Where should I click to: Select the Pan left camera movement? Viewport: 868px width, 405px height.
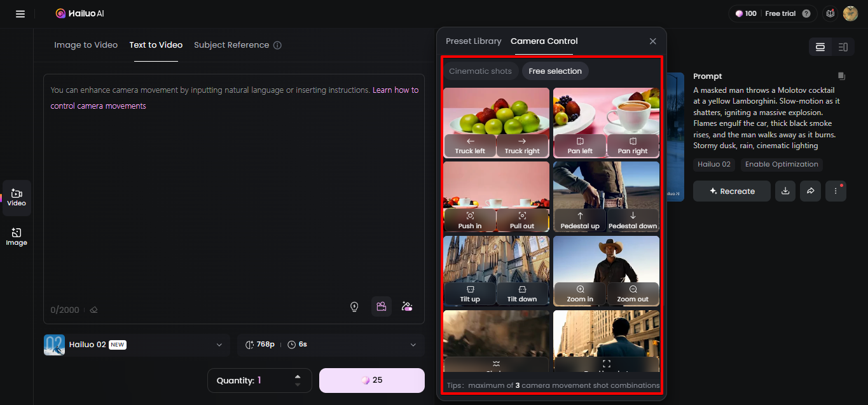580,146
